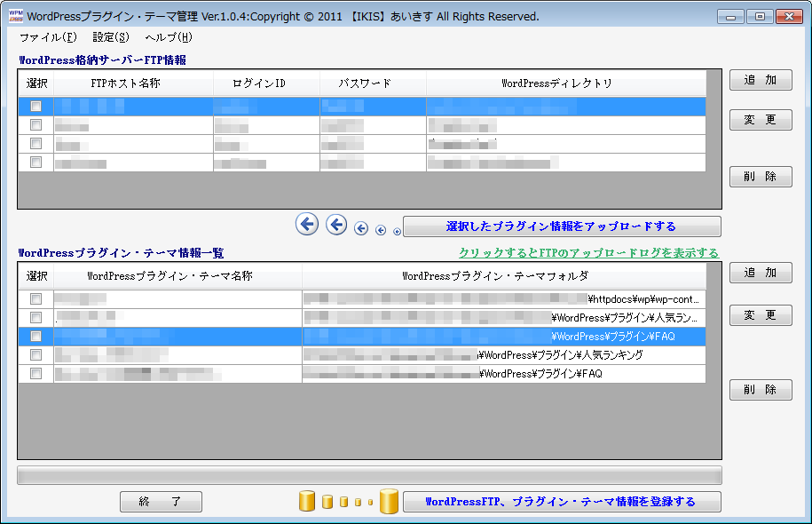Click the leftmost gold database cylinder icon

(x=307, y=501)
